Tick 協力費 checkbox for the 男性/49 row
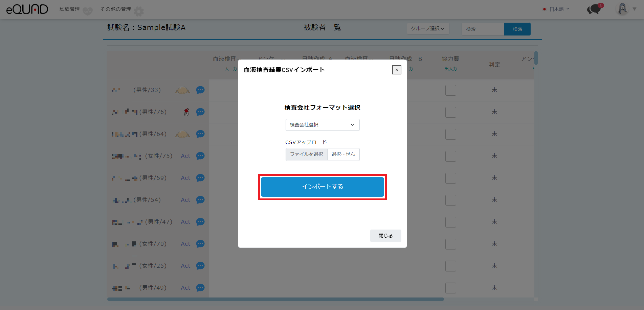Image resolution: width=644 pixels, height=310 pixels. (450, 288)
